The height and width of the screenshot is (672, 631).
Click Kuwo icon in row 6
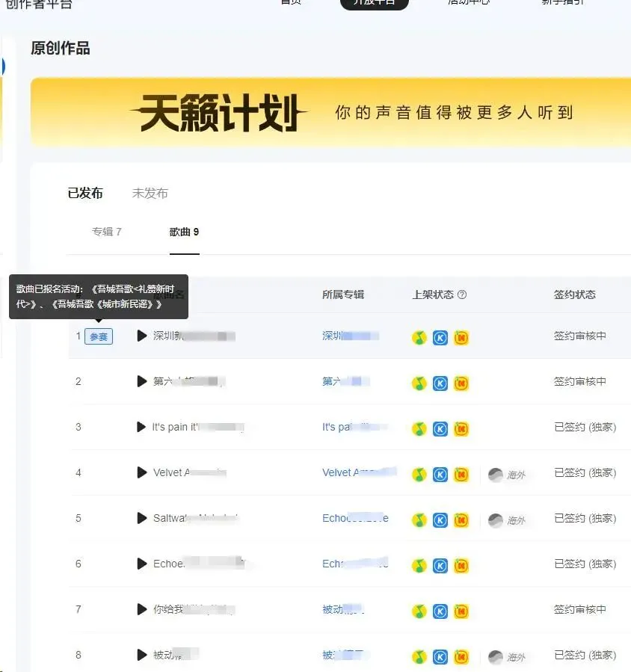click(x=461, y=566)
